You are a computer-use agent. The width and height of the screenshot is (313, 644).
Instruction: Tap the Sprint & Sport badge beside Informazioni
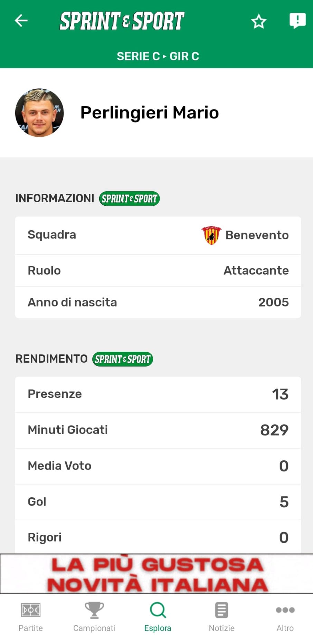point(129,198)
